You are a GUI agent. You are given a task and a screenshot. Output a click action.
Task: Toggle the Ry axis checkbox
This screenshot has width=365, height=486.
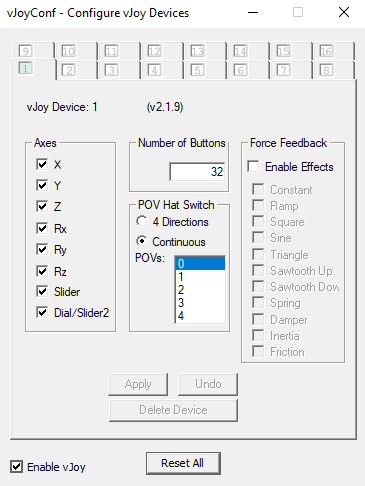[x=42, y=249]
